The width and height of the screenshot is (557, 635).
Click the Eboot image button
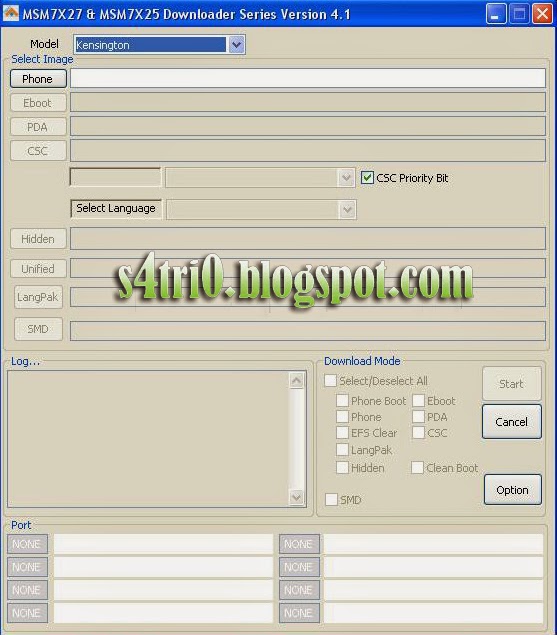click(38, 102)
